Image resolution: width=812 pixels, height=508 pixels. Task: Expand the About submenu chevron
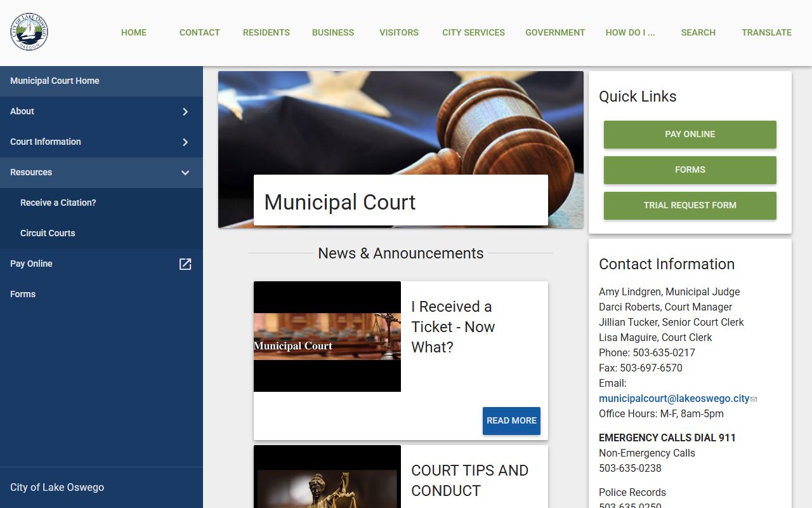pyautogui.click(x=185, y=112)
